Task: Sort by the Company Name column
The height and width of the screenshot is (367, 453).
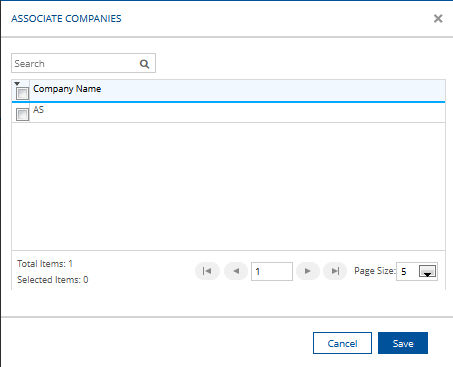Action: click(67, 89)
